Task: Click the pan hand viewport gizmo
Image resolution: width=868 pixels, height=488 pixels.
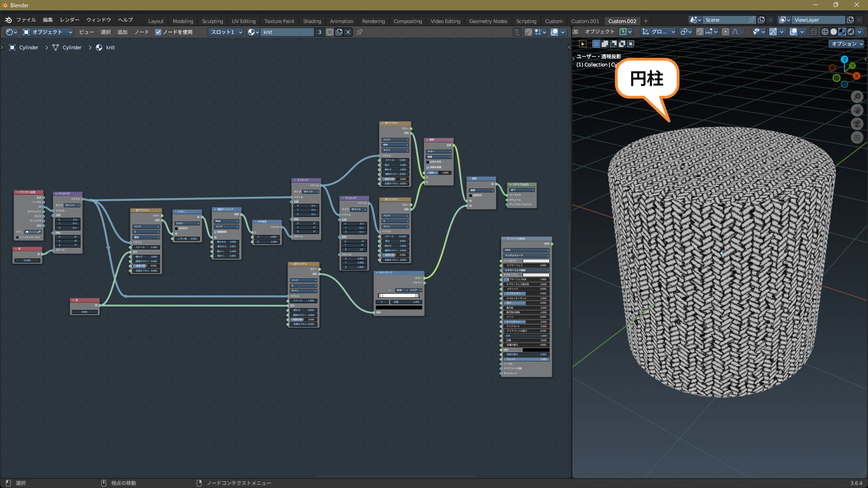Action: 857,110
